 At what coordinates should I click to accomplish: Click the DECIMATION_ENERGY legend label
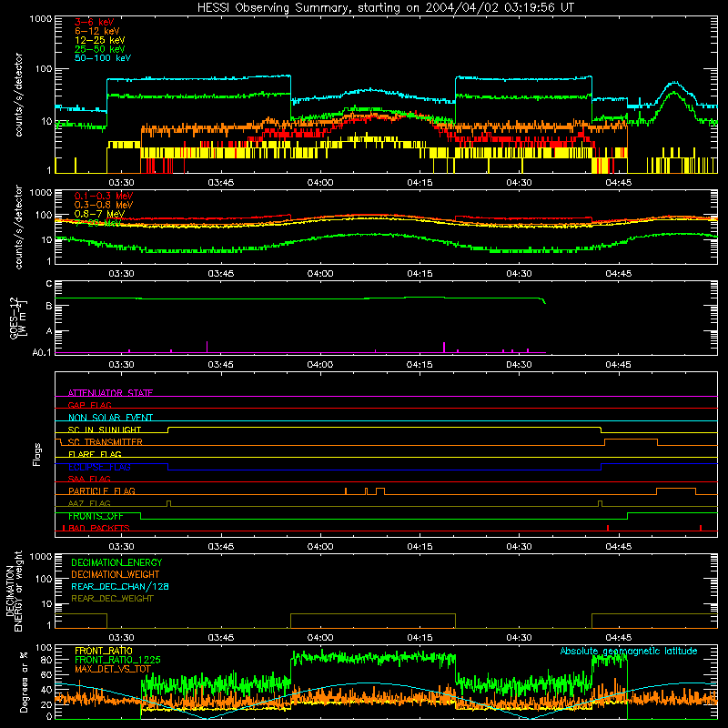click(x=116, y=562)
